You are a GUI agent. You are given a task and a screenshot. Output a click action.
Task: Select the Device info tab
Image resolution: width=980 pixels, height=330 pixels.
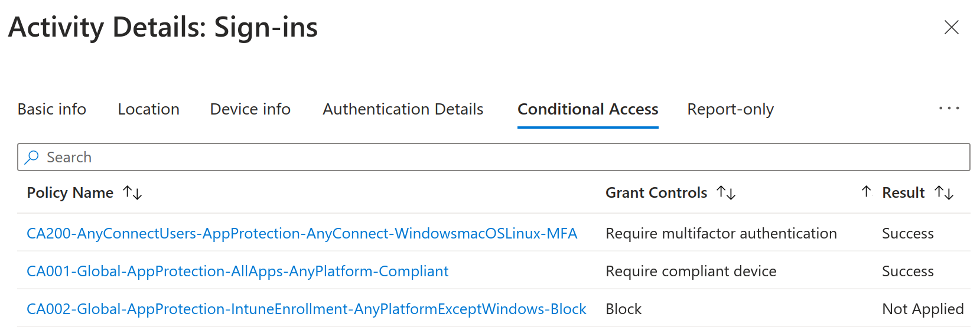(x=250, y=109)
